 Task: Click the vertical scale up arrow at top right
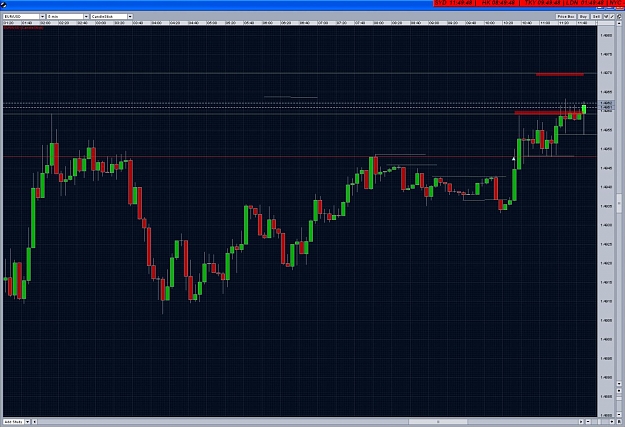619,23
